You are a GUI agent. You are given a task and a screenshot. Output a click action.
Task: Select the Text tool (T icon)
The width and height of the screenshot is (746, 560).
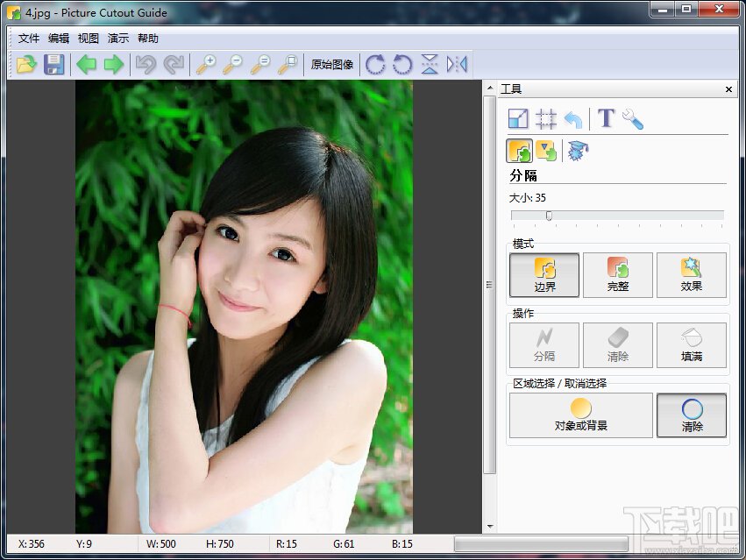(x=606, y=118)
